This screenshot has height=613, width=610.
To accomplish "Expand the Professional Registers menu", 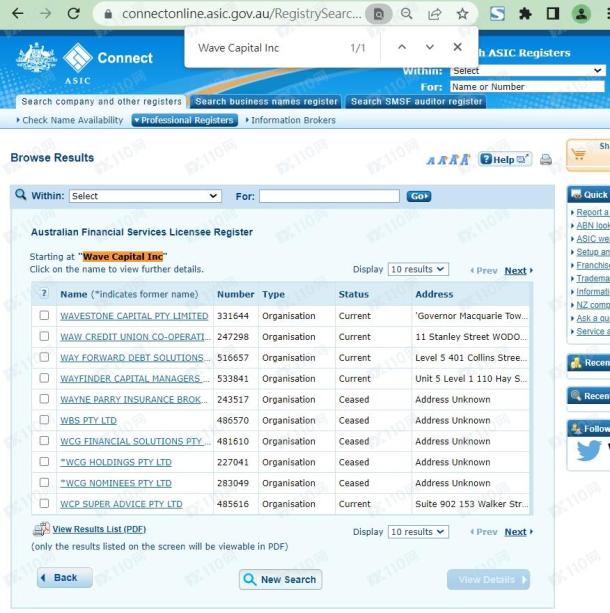I will pos(185,120).
